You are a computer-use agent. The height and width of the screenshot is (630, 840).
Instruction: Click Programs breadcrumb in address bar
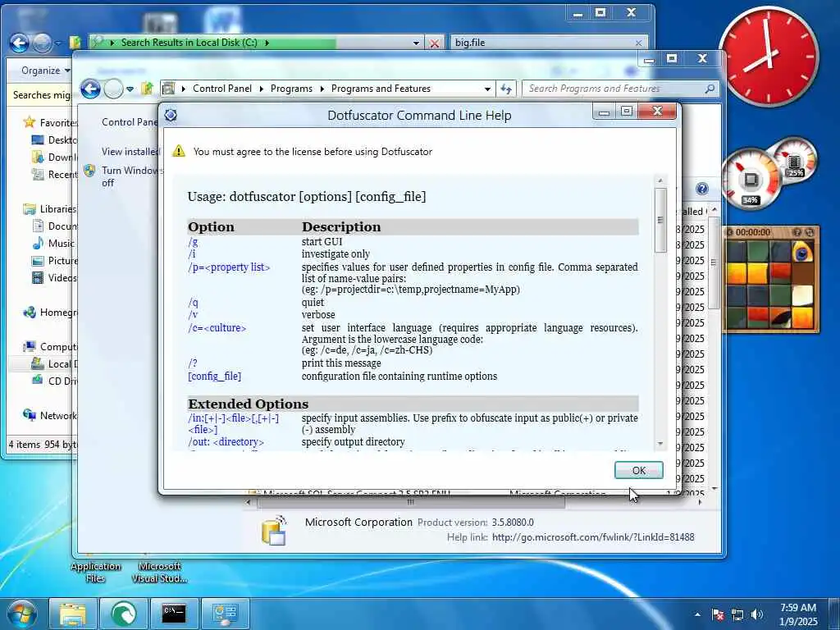(x=291, y=89)
